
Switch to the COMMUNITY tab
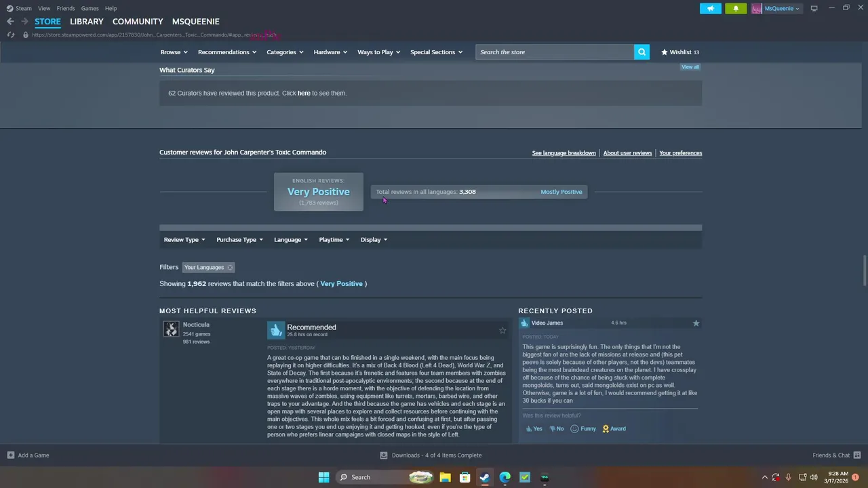pos(138,22)
